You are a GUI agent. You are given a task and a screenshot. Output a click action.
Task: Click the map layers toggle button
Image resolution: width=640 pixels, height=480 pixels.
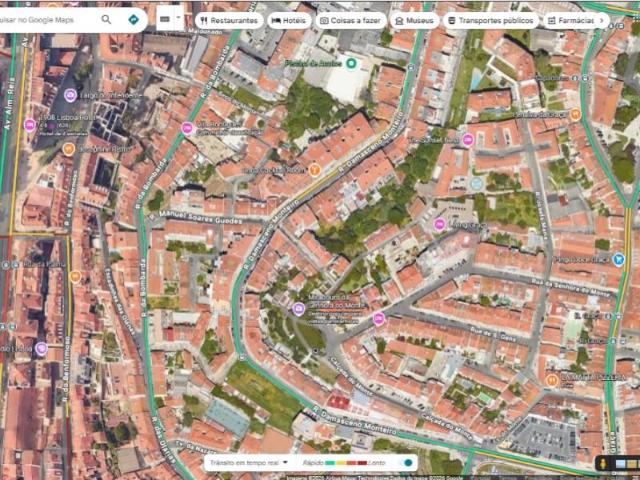click(164, 19)
